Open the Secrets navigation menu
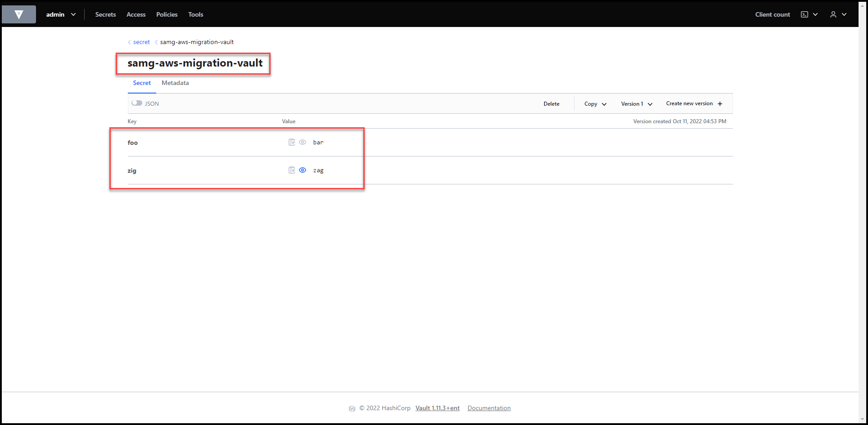 pos(105,14)
